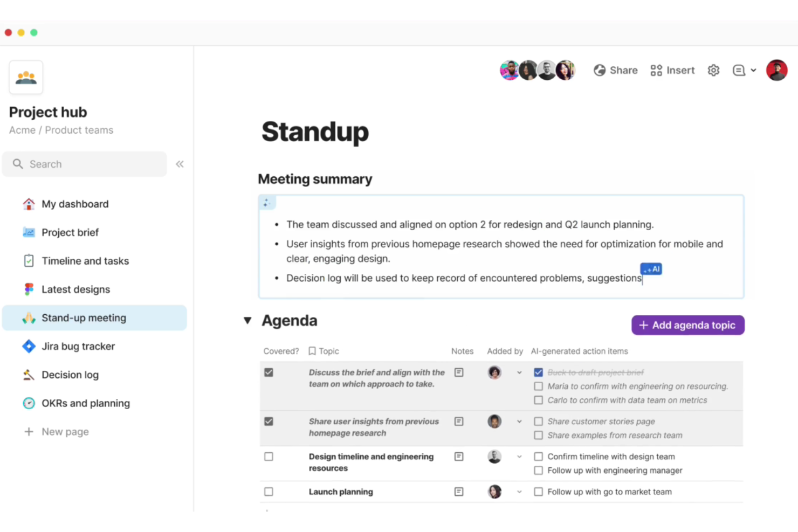Viewport: 798px width, 532px height.
Task: Click the blue AI cursor badge
Action: [651, 269]
